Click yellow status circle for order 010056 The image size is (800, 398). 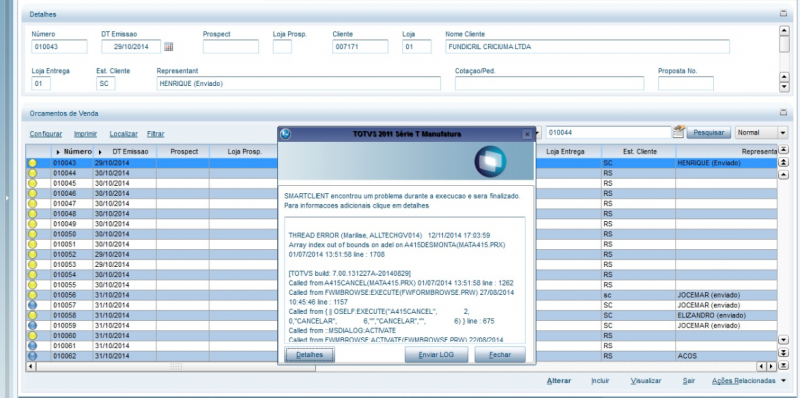point(32,295)
